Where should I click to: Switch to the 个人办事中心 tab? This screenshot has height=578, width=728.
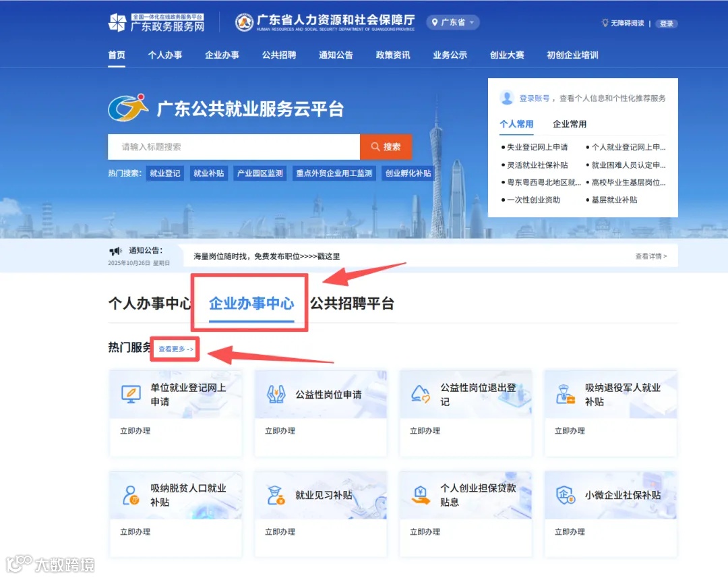tap(150, 304)
